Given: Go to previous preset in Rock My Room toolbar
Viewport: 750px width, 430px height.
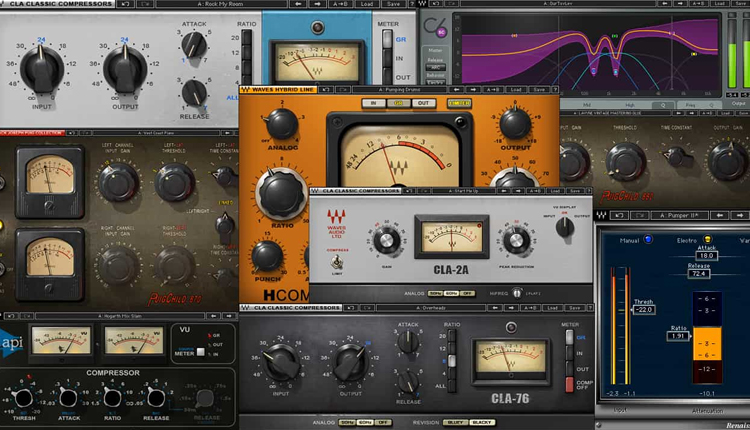Looking at the screenshot, I should click(x=298, y=4).
